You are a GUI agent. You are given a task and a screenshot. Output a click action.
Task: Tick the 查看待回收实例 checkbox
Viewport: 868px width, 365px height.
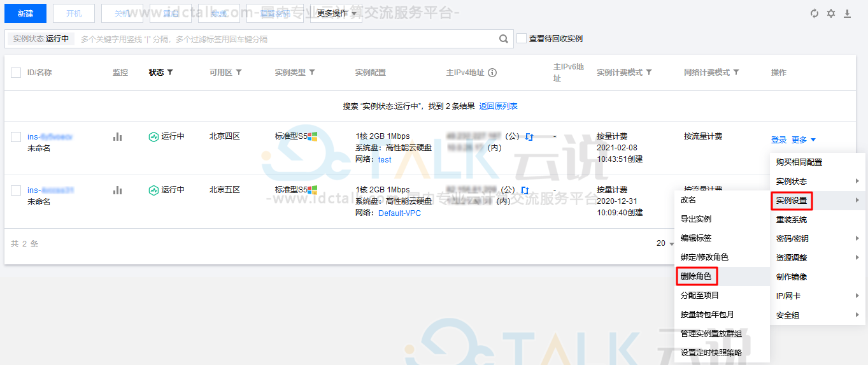point(521,38)
